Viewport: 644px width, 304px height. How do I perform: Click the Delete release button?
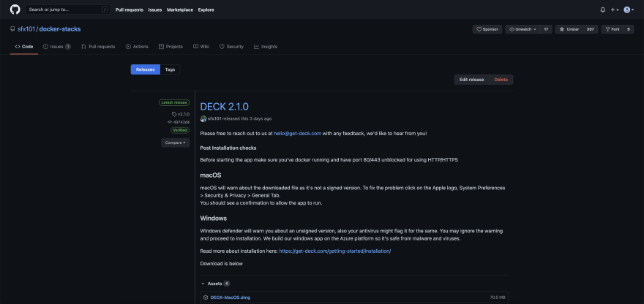tap(501, 80)
